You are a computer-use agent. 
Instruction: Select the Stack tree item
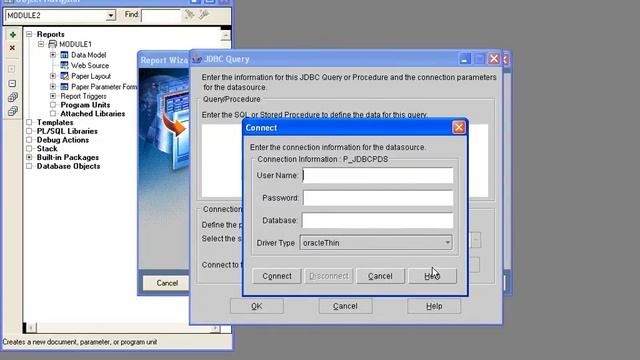47,149
